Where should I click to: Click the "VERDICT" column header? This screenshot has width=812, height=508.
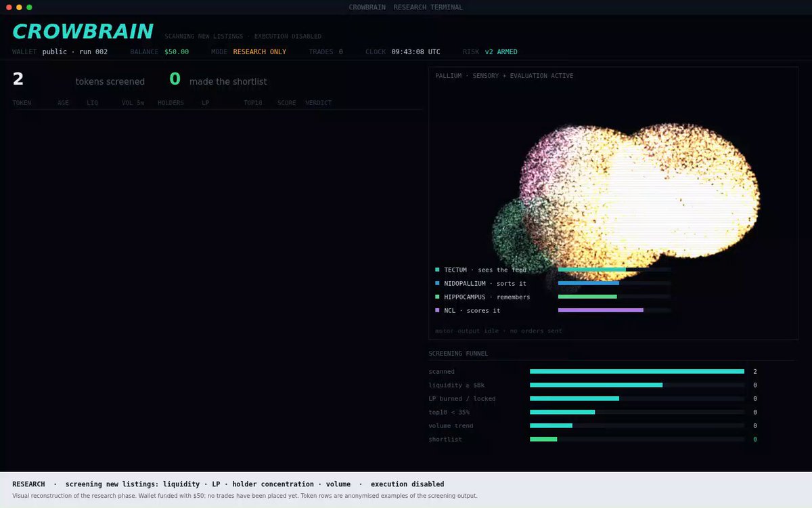pos(319,103)
